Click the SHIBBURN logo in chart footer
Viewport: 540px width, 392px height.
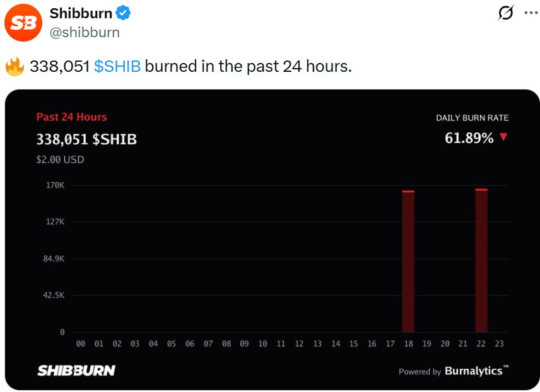click(76, 371)
